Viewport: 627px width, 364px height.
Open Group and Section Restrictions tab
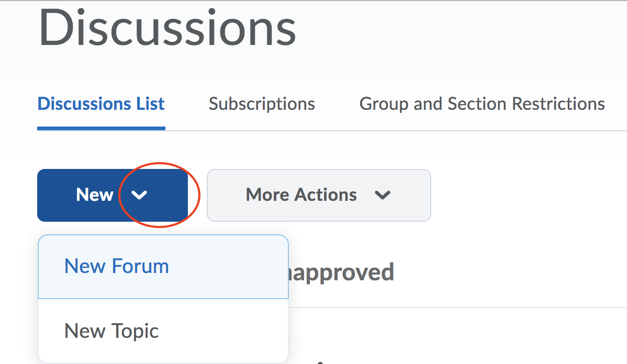coord(482,104)
